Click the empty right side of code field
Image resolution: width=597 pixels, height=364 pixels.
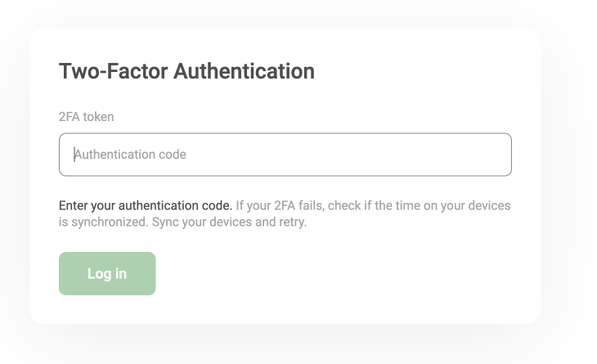(381, 155)
